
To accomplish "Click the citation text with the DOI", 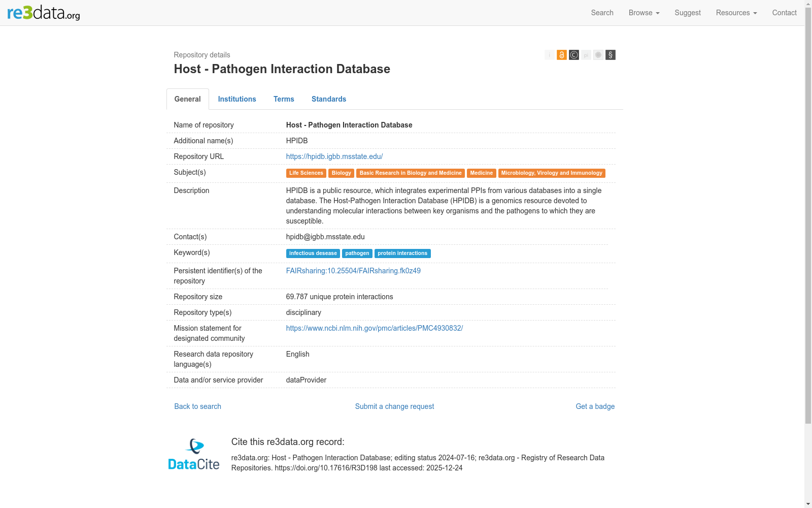I will pyautogui.click(x=418, y=463).
